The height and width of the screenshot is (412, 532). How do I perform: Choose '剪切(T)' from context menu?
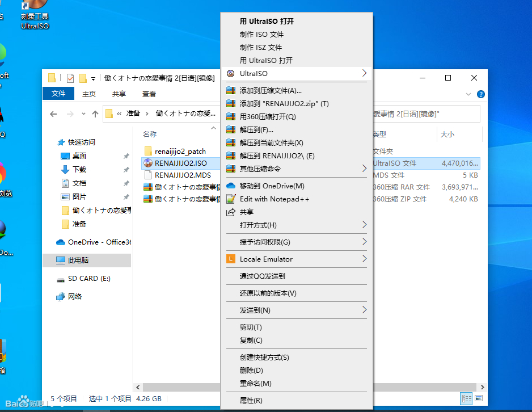coord(297,327)
